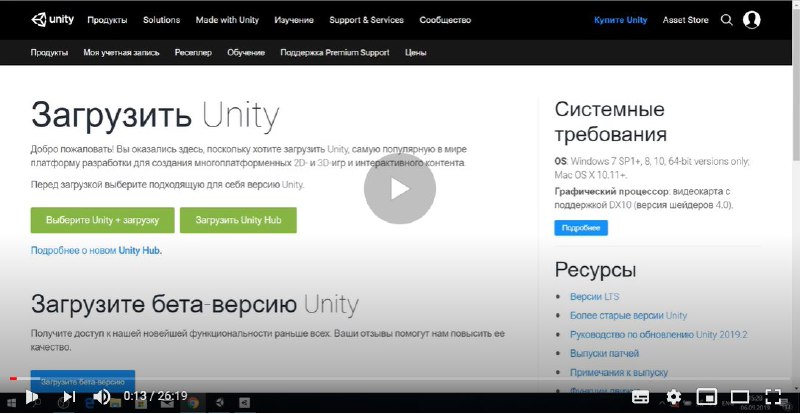Switch to miniplayer mode
This screenshot has width=800, height=414.
707,397
